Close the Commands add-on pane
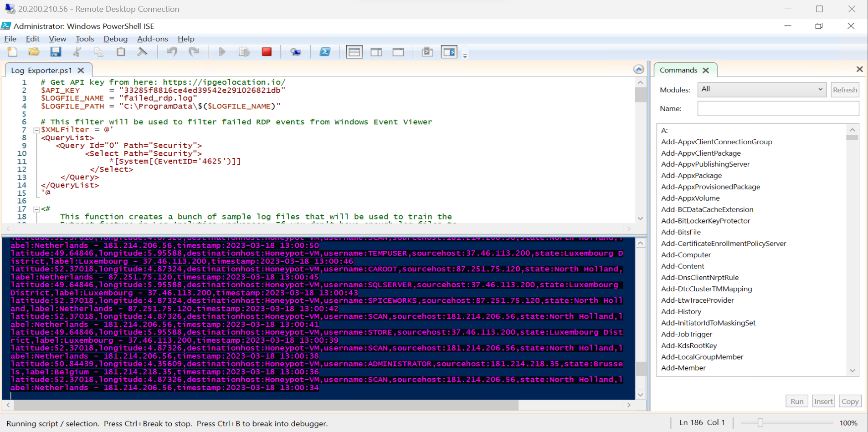 [859, 69]
